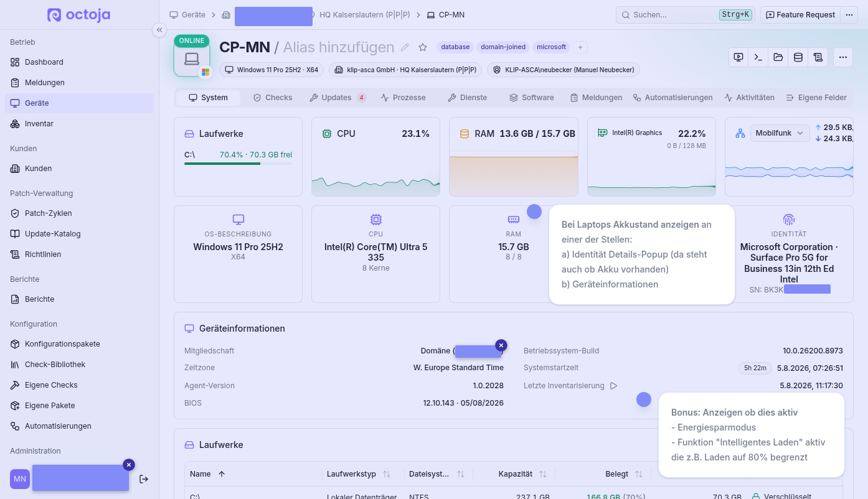Viewport: 868px width, 499px height.
Task: Open Berichte page in the sidebar
Action: click(79, 299)
